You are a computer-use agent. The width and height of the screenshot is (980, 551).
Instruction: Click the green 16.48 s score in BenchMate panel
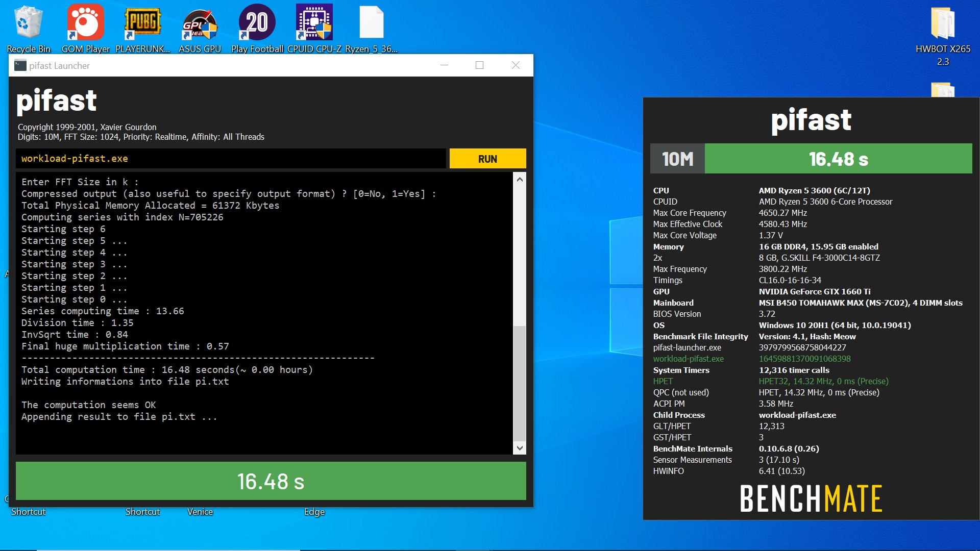(839, 159)
